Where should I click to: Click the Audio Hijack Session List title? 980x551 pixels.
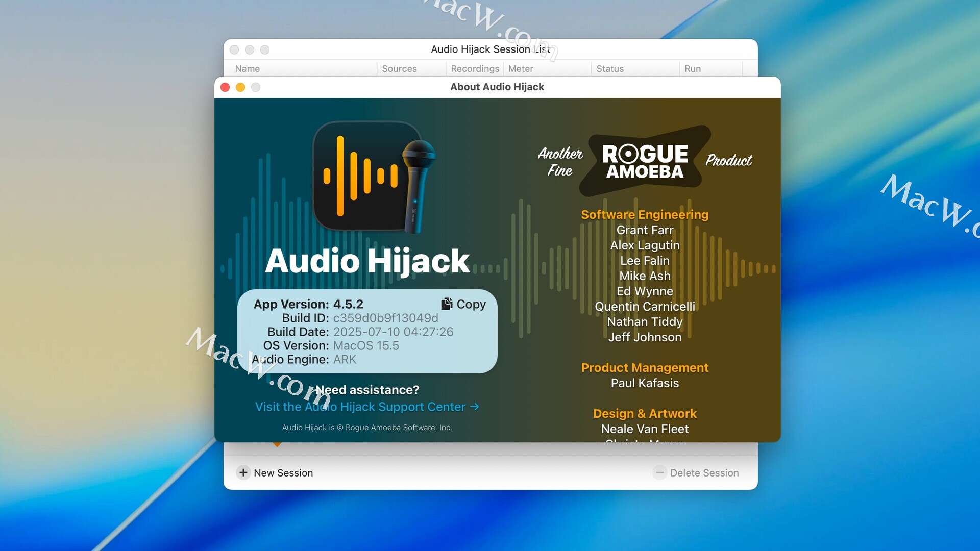(491, 49)
